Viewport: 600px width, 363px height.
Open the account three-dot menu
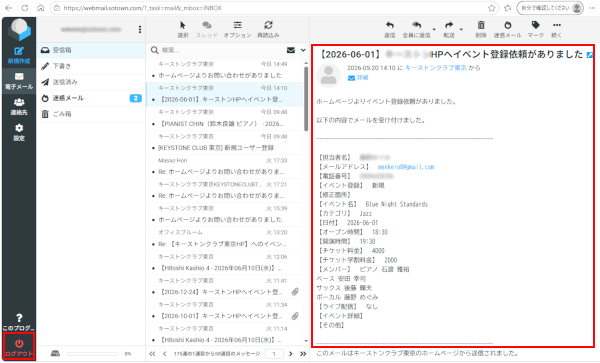click(x=140, y=29)
